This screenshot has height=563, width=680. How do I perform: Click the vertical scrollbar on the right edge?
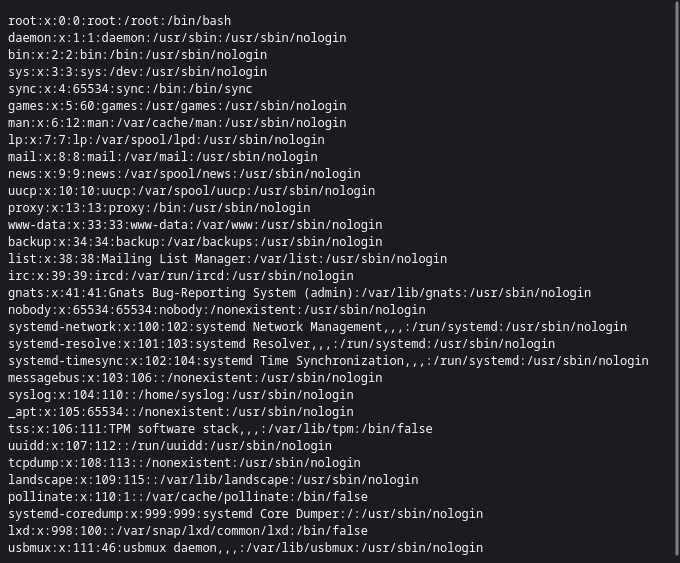point(677,278)
